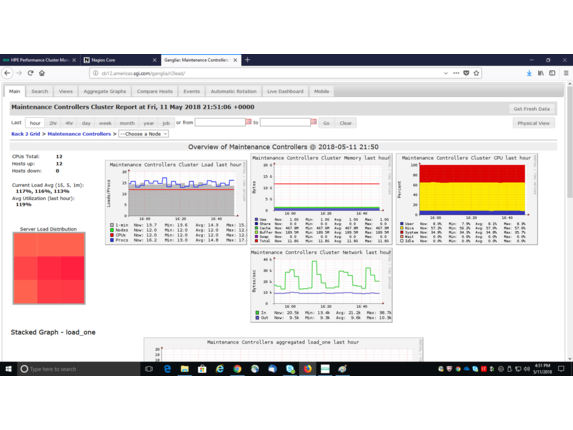This screenshot has height=430, width=573.
Task: Click the Clear button
Action: [345, 123]
